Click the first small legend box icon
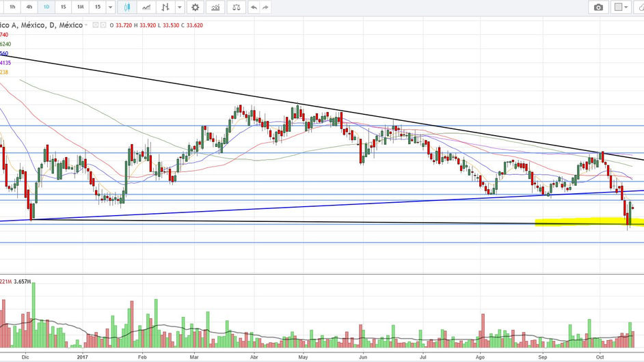The image size is (644, 362). pos(95,25)
